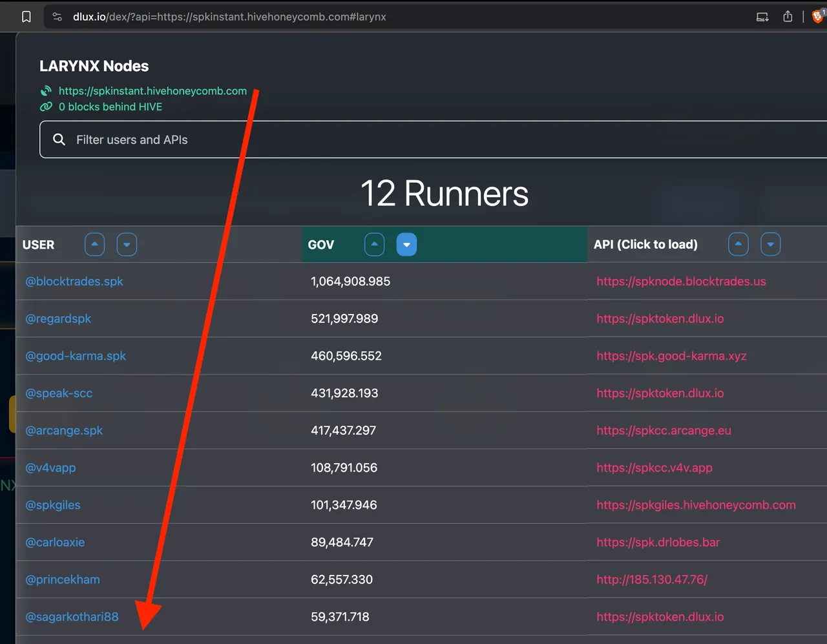Image resolution: width=827 pixels, height=644 pixels.
Task: Select GOV value 59,371.718
Action: click(x=340, y=617)
